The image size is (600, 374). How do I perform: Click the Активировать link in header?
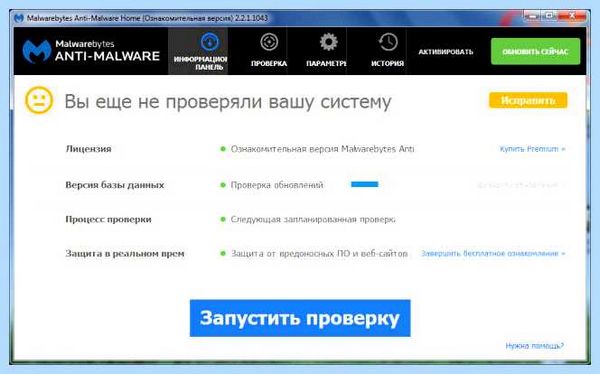[x=445, y=52]
